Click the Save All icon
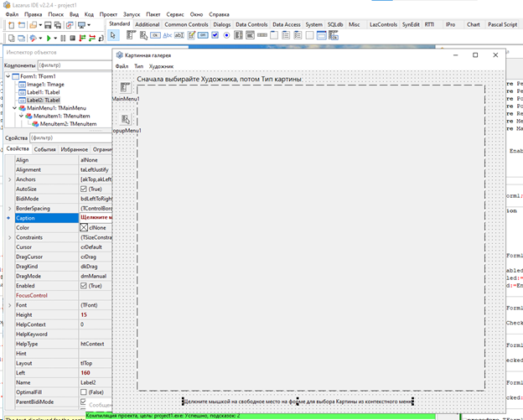Viewport: 523px width, 420px height. 58,25
